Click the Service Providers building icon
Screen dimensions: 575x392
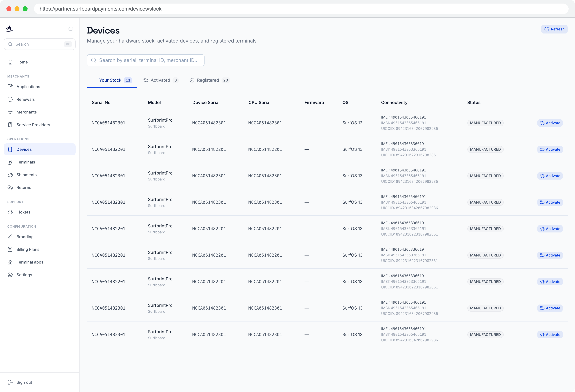pos(10,125)
